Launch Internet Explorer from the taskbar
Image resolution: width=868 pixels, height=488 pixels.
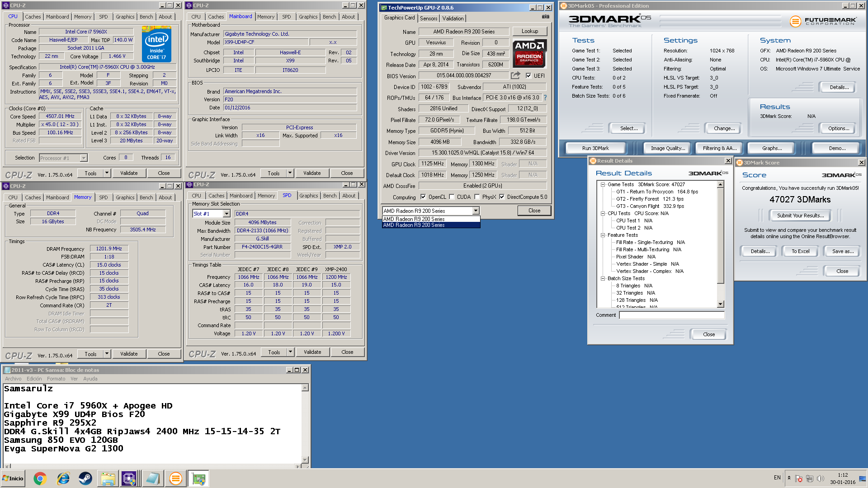point(63,479)
